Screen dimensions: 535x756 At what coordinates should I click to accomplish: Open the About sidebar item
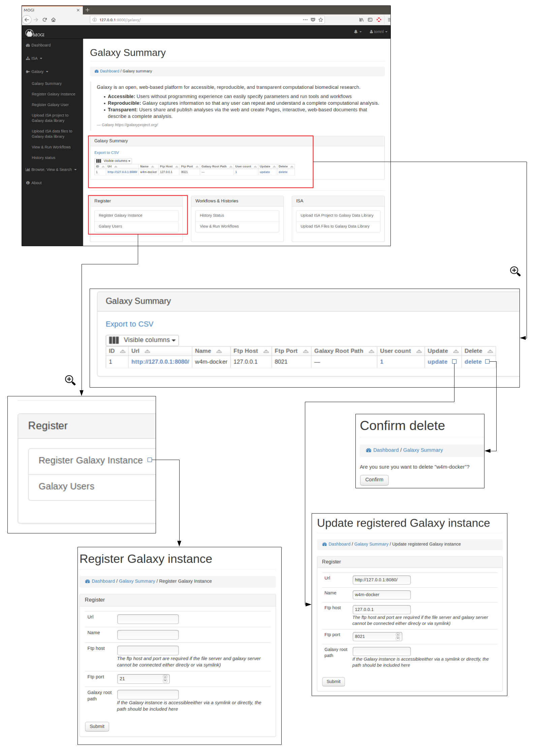pos(34,183)
